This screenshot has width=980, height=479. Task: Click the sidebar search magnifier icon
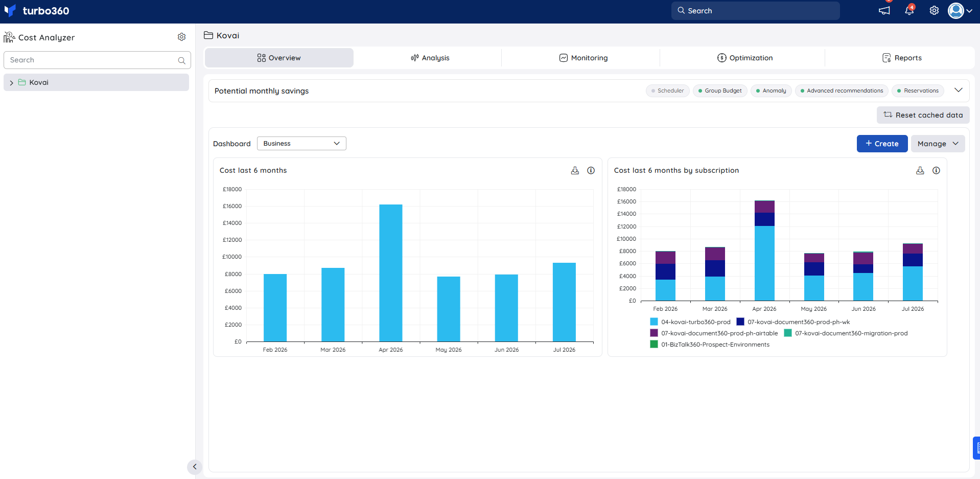point(181,60)
